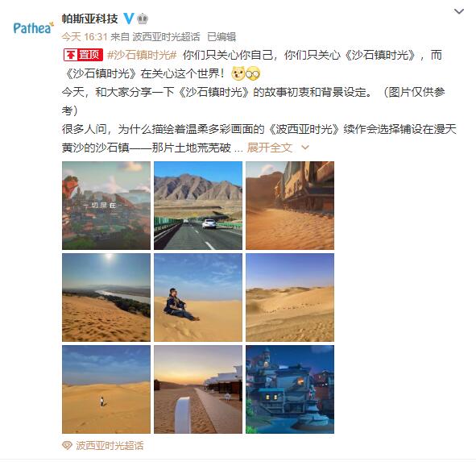476x462 pixels.
Task: Open the 波西亚时光超话 source link
Action: tap(167, 37)
